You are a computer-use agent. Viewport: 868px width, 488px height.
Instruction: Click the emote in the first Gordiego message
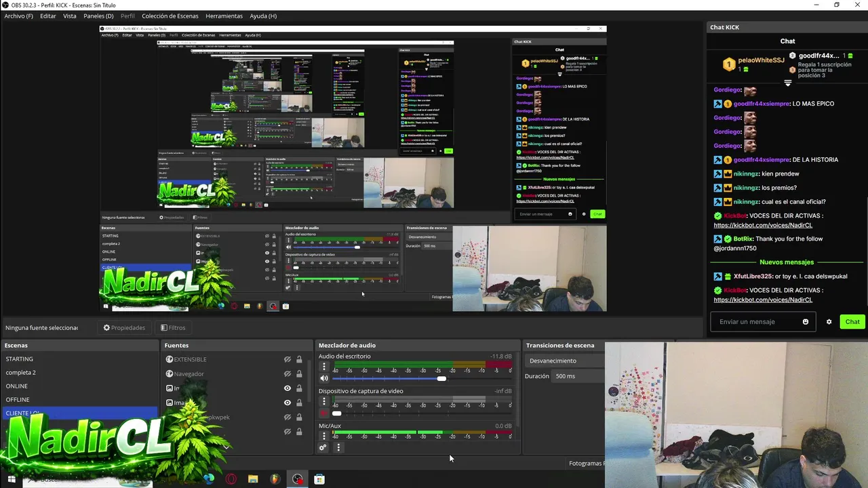pos(749,90)
